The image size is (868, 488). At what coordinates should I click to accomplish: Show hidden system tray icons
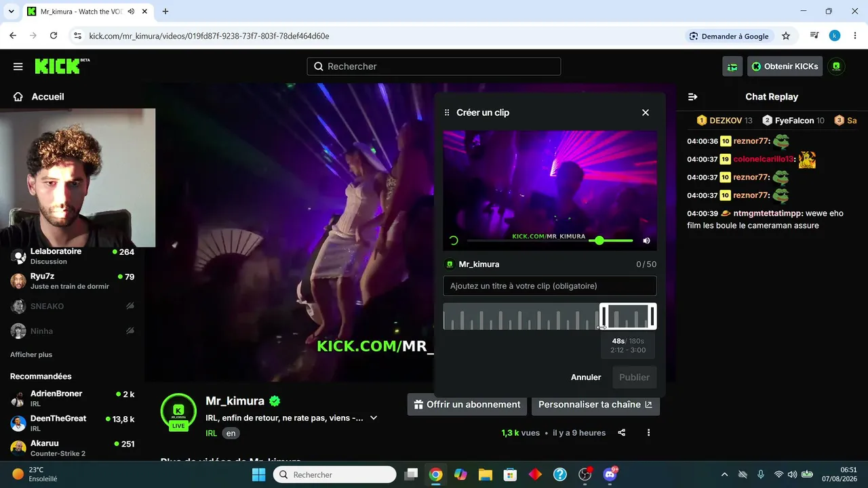pos(724,474)
